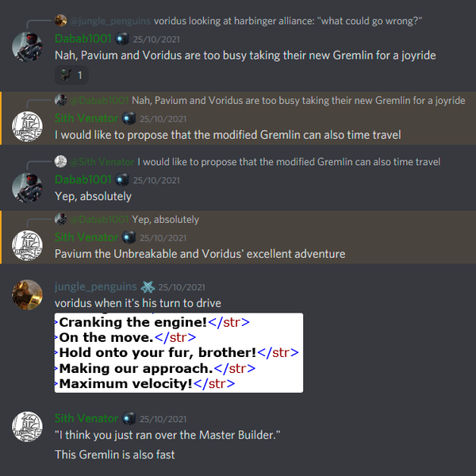Click Sith Venator's avatar on the Master Builder message

(27, 427)
